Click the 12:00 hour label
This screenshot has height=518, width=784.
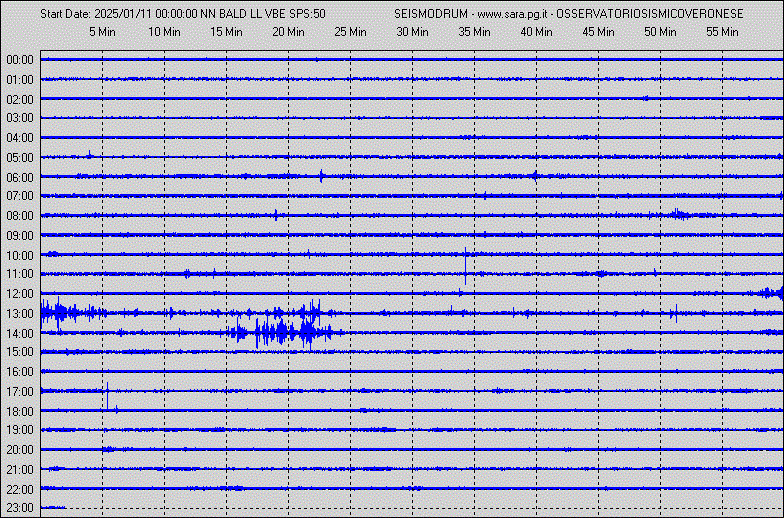pyautogui.click(x=20, y=294)
